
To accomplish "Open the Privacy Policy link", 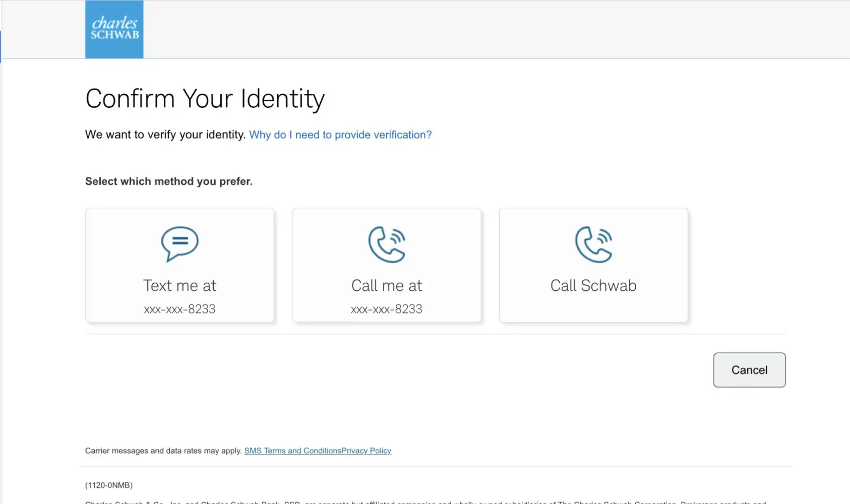I will point(367,451).
